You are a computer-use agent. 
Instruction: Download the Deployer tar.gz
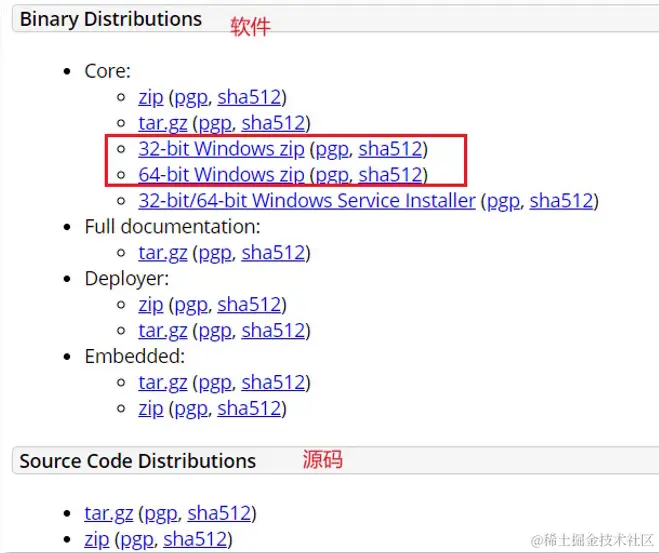click(x=163, y=331)
